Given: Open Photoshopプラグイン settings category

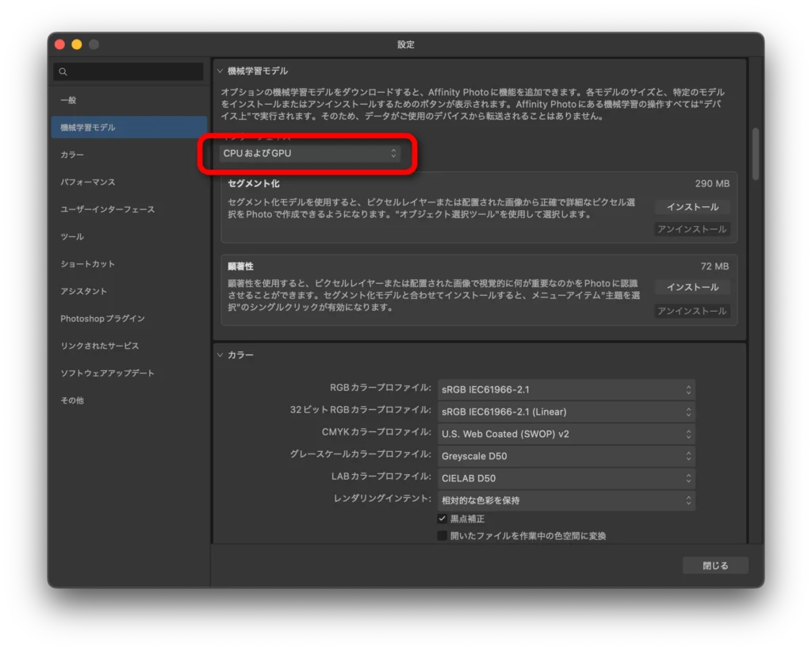Looking at the screenshot, I should (x=103, y=319).
